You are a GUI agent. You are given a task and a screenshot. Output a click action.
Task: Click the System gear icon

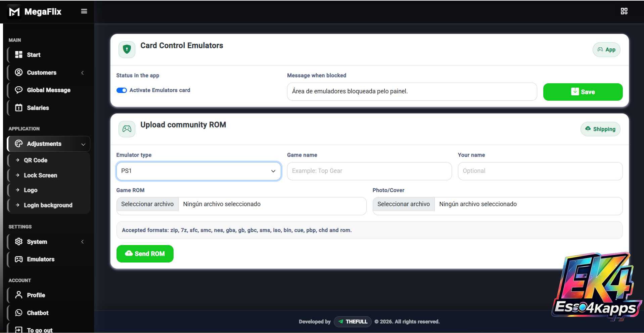point(19,242)
